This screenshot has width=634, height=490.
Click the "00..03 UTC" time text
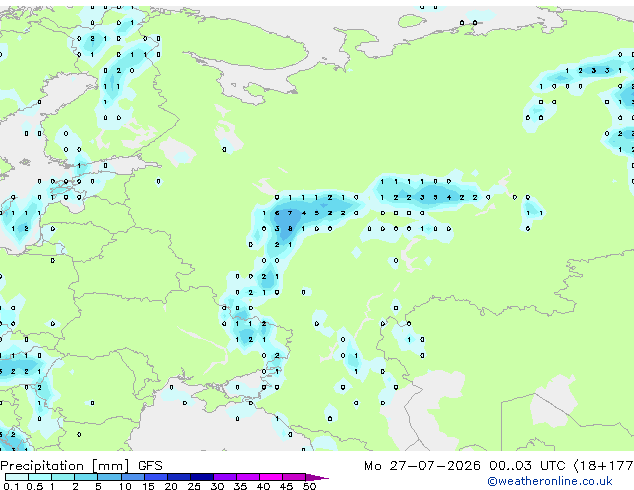click(527, 466)
